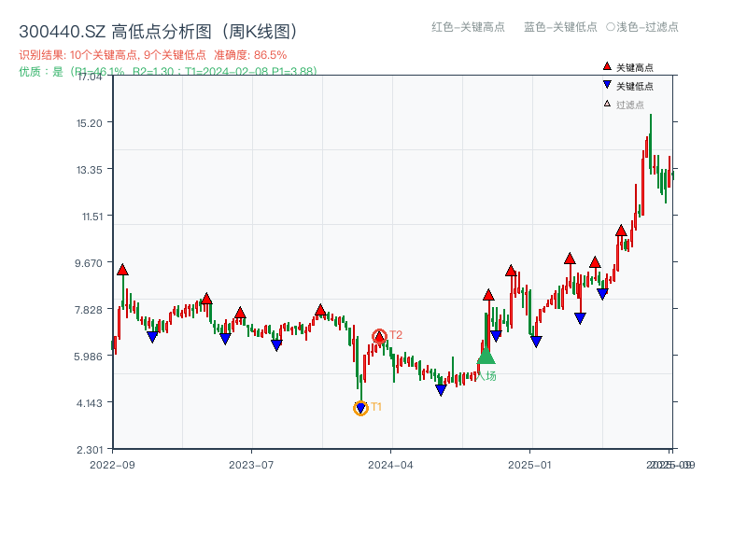The image size is (747, 560).
Task: Click the blue 关键低点 triangle in legend
Action: coord(607,86)
